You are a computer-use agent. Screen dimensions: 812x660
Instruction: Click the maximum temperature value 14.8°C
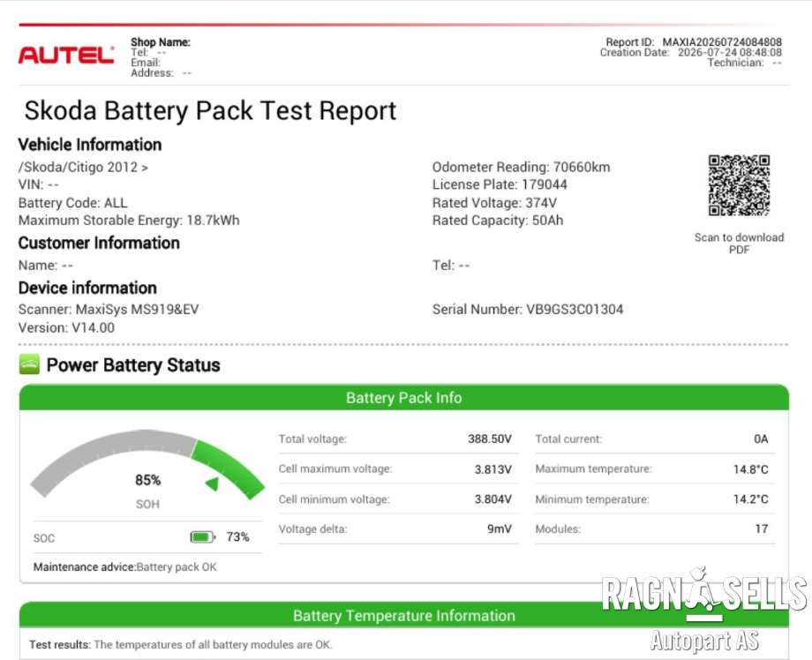pos(751,469)
